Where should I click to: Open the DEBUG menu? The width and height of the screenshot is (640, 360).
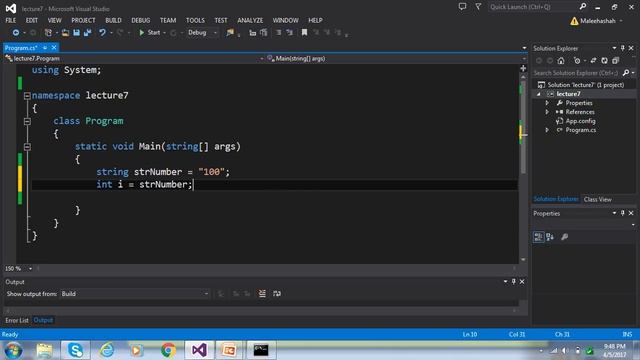coord(141,20)
